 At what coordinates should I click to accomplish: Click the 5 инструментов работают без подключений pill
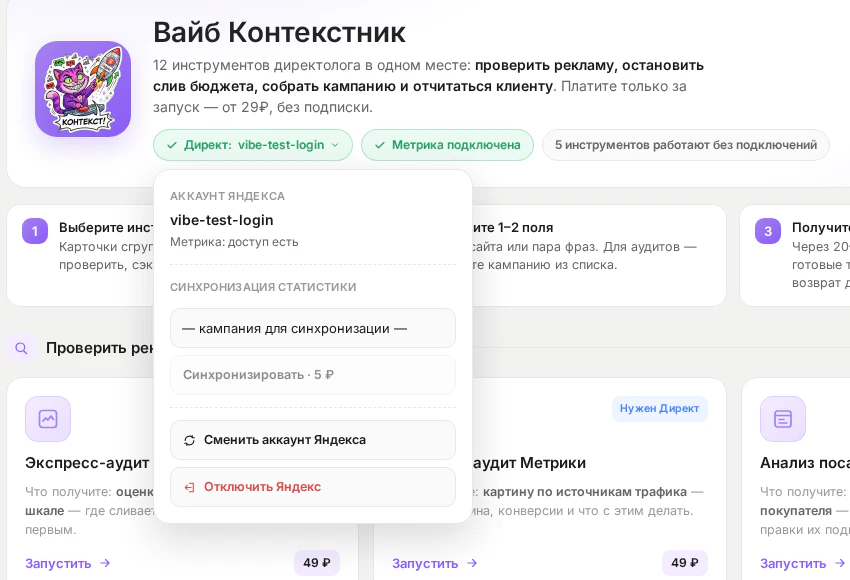pos(686,145)
